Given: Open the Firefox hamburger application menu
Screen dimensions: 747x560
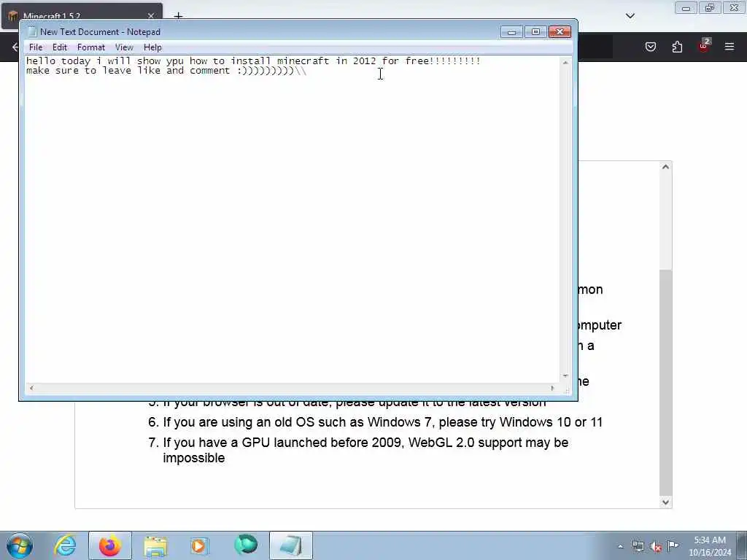Looking at the screenshot, I should 729,47.
